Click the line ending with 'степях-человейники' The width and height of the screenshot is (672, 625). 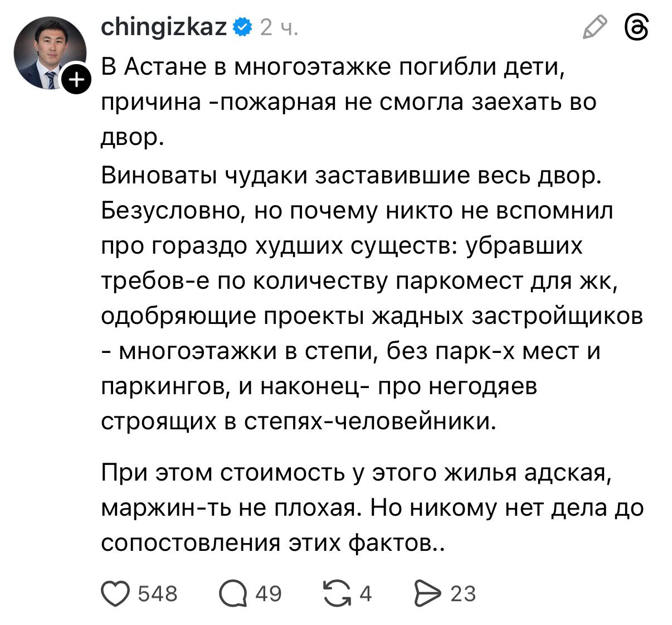[x=298, y=421]
